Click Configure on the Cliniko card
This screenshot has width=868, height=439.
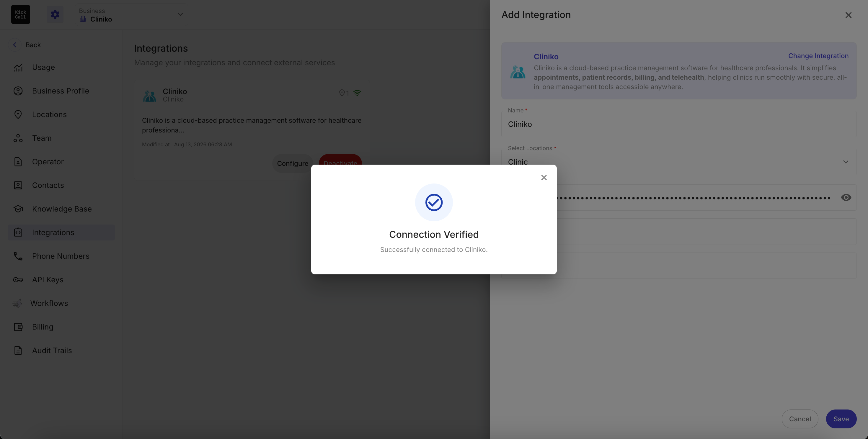click(293, 163)
